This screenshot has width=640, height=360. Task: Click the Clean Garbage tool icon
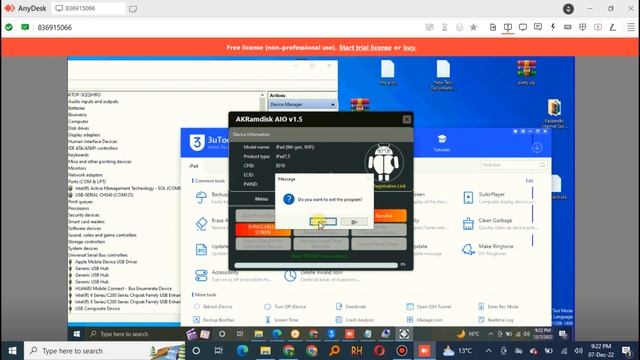(468, 223)
